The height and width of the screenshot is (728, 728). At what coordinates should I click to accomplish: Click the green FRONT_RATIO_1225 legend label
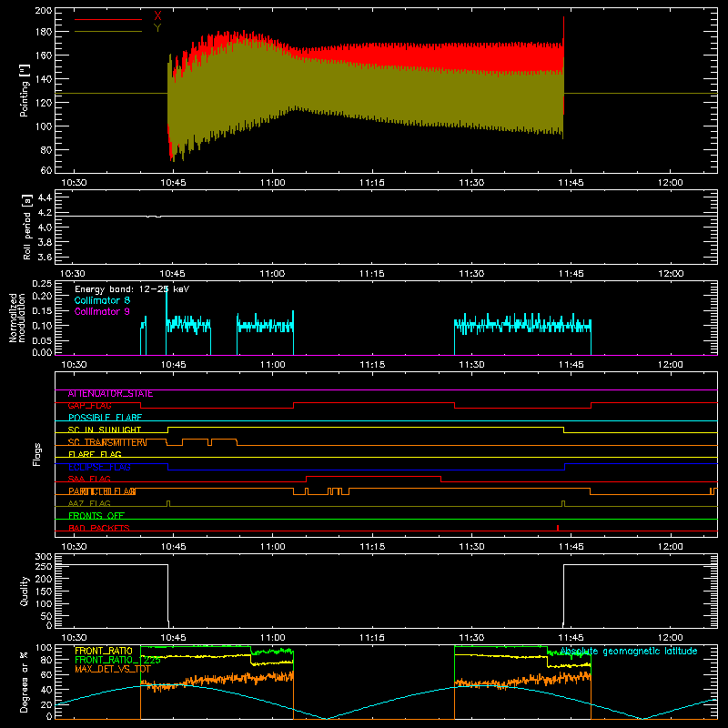(117, 661)
